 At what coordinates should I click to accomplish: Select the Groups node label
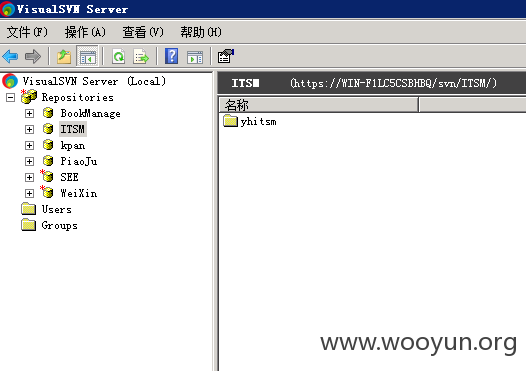60,225
